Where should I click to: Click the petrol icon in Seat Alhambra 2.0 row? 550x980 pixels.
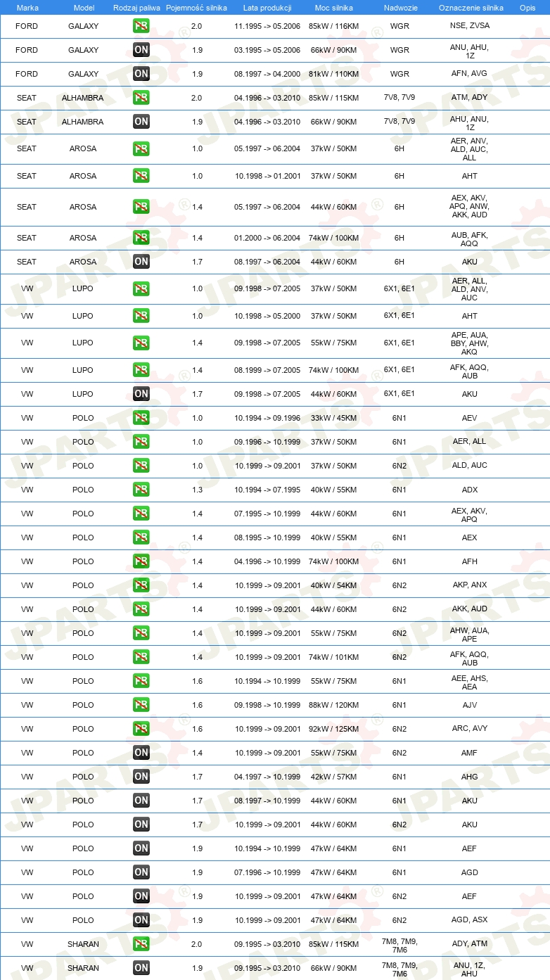coord(141,98)
